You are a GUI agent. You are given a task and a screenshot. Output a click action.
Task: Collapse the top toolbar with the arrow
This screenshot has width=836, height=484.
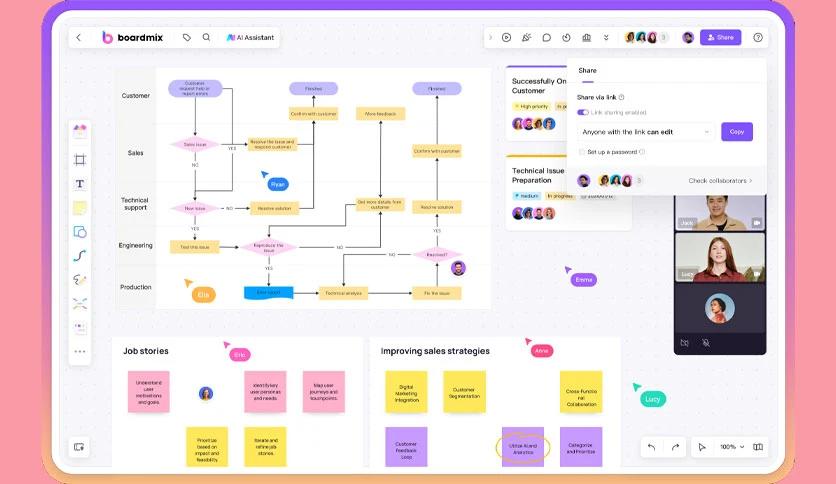[x=491, y=37]
